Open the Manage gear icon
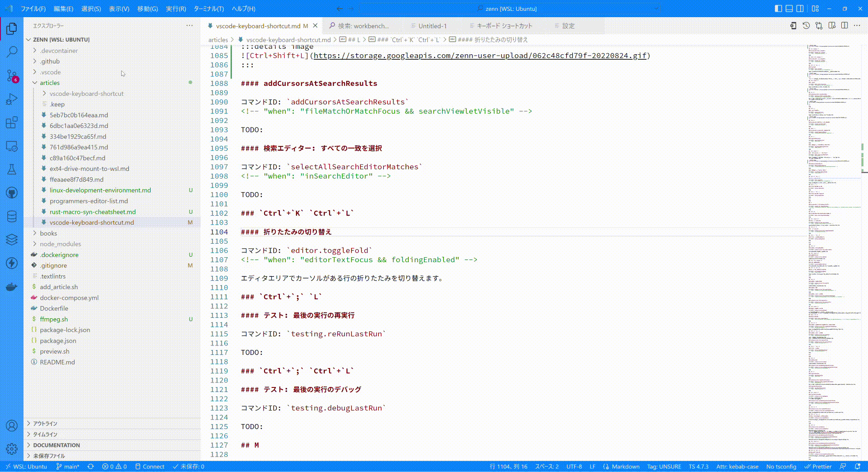Screen dimensions: 868x472 (x=12, y=449)
